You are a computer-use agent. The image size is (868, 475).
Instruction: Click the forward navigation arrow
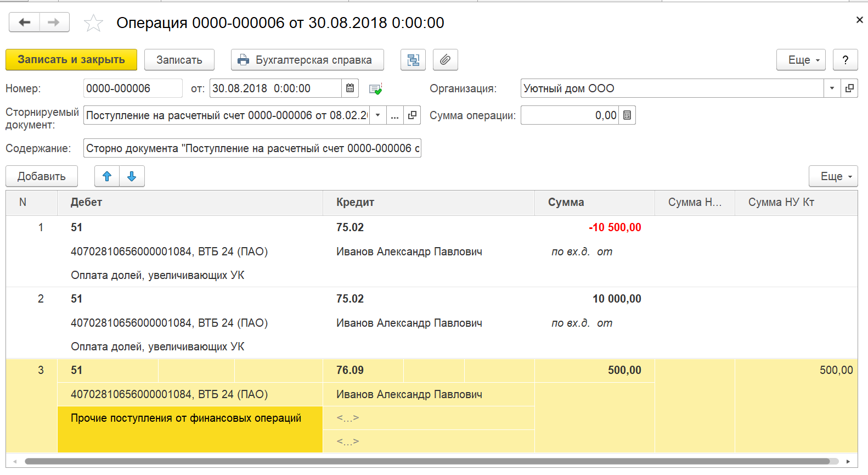pos(54,23)
